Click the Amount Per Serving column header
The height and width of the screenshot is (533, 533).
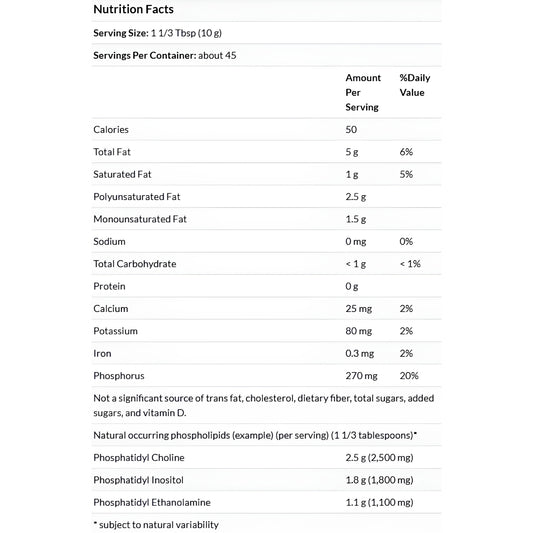click(x=363, y=92)
